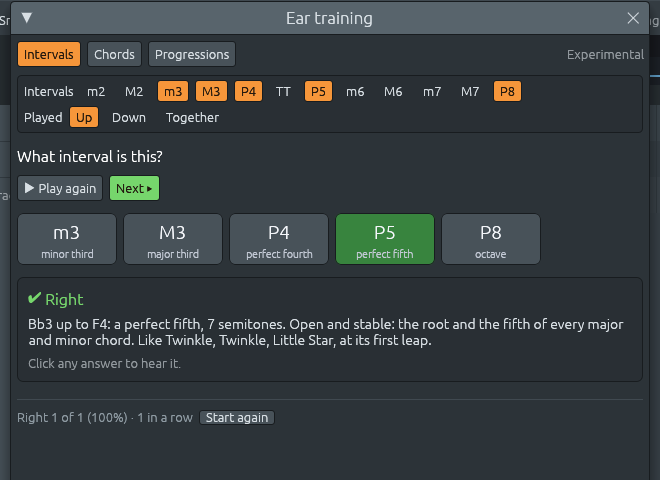
Task: Click Play again to replay interval
Action: pyautogui.click(x=60, y=188)
